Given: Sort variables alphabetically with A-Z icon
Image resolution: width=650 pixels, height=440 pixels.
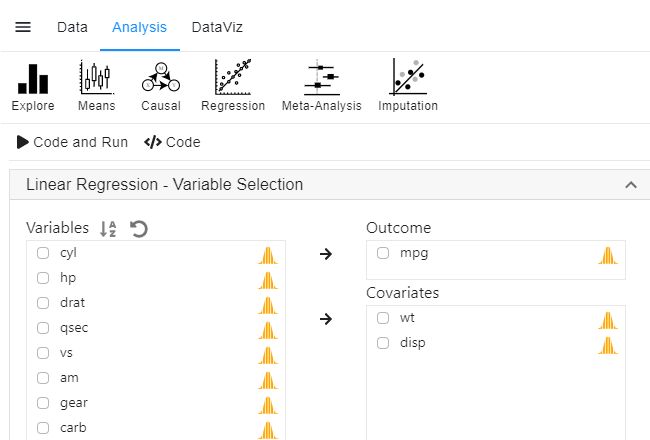Looking at the screenshot, I should [109, 229].
